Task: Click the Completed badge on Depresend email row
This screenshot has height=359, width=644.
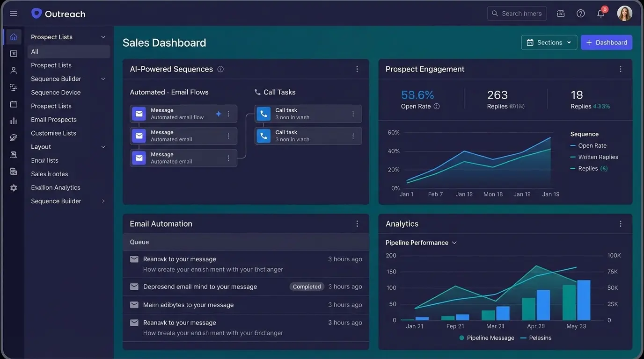Action: point(307,286)
